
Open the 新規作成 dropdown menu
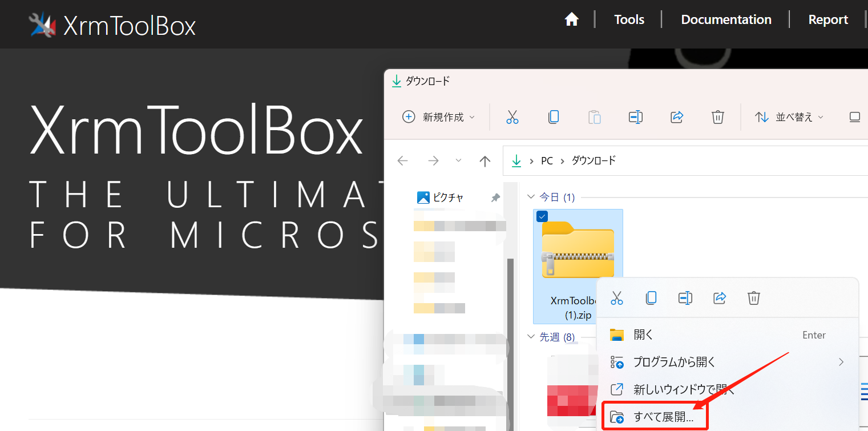pyautogui.click(x=438, y=116)
